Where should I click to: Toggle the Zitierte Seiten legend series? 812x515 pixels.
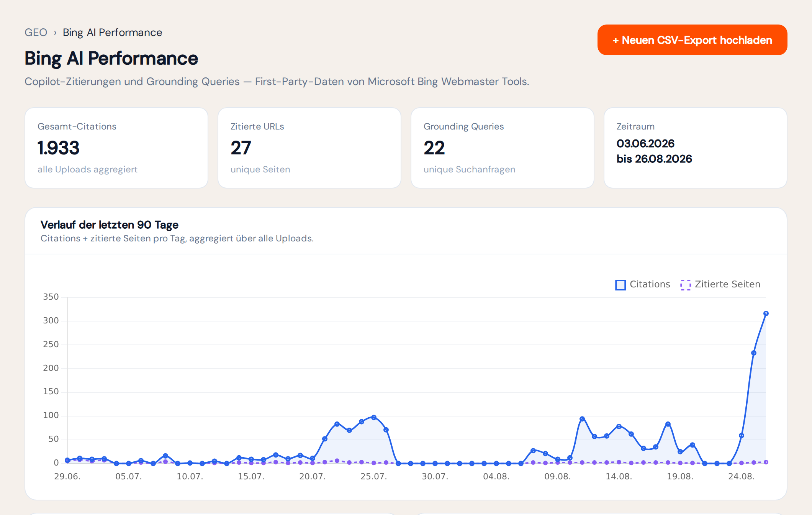tap(720, 284)
